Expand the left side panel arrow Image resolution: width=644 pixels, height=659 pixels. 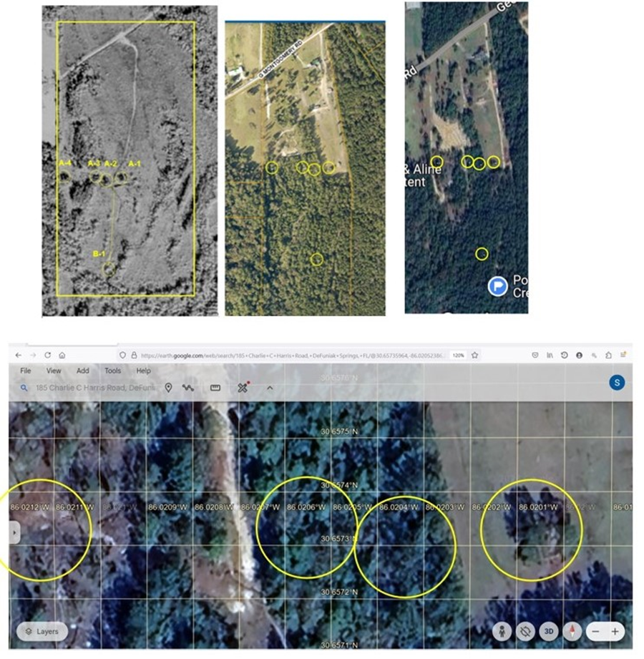[14, 532]
